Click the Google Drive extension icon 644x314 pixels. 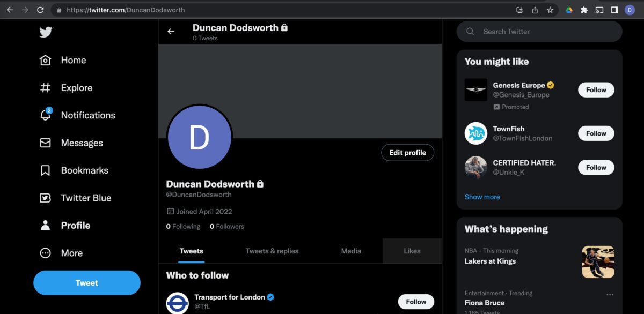click(x=569, y=10)
